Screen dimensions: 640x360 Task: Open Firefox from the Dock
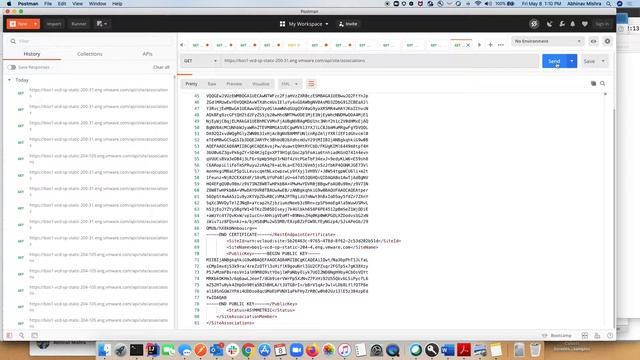[312, 350]
